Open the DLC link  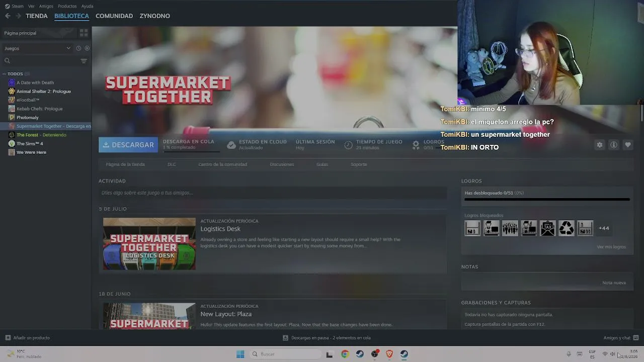click(172, 164)
